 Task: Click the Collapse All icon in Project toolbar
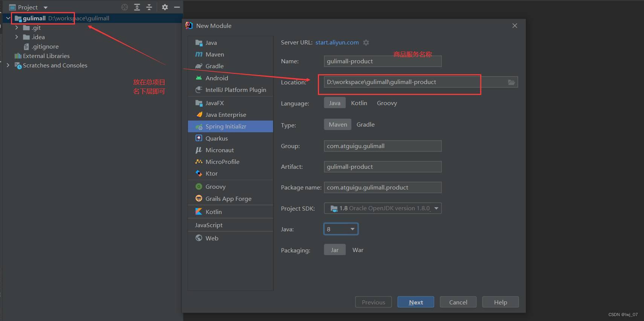149,7
